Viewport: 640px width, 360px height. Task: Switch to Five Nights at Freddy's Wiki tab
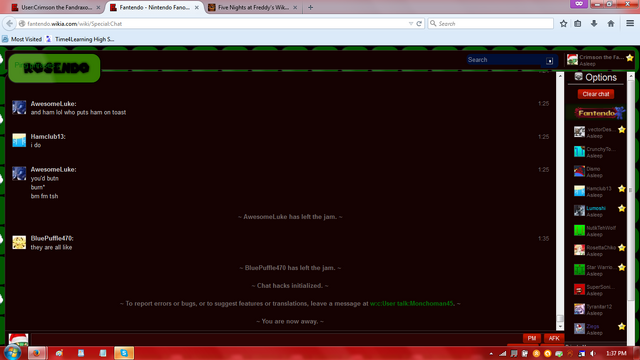coord(253,7)
